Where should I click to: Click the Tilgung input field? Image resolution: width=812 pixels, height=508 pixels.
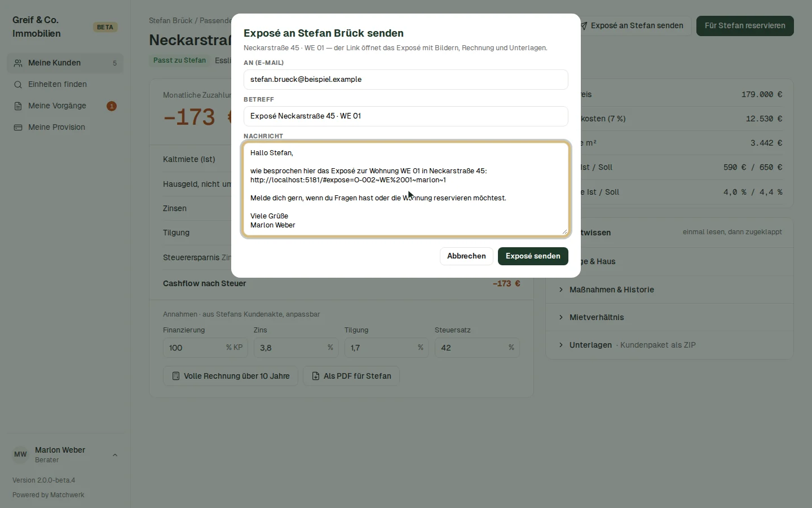(387, 348)
